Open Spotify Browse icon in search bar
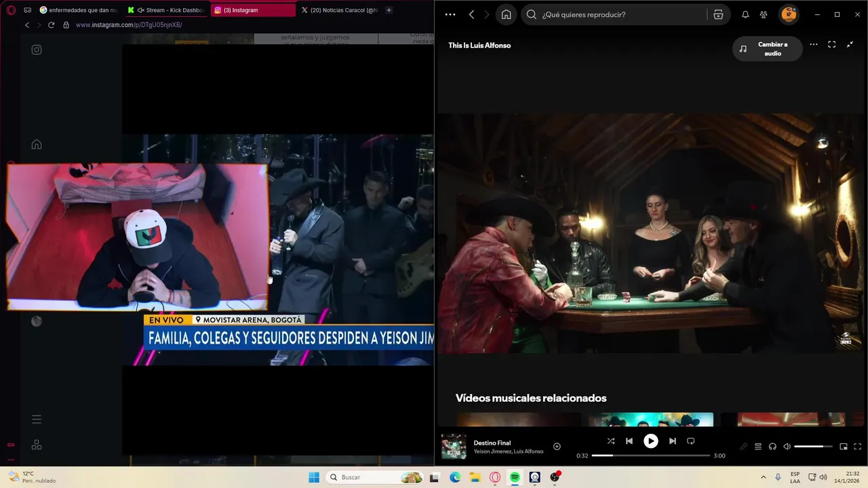Image resolution: width=868 pixels, height=488 pixels. 718,14
